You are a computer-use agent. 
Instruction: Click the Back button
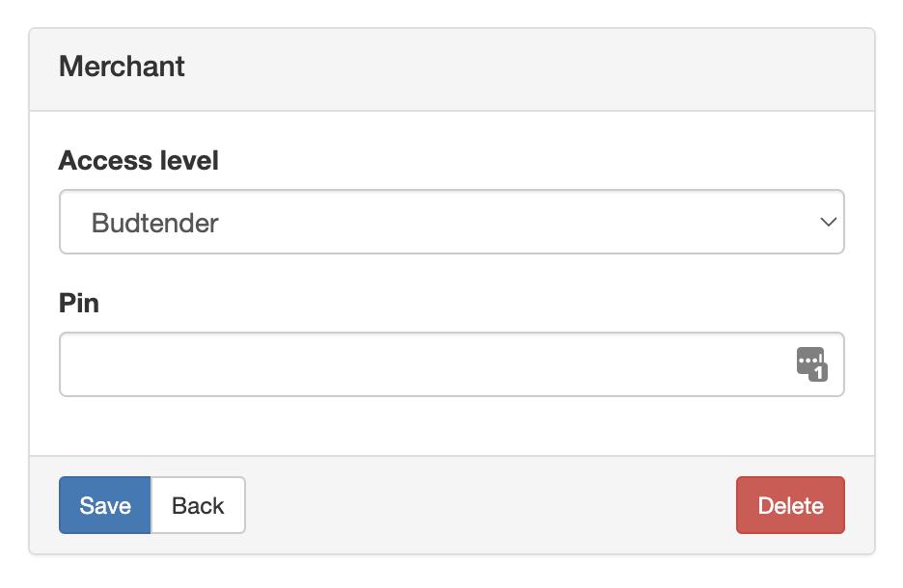(x=198, y=505)
